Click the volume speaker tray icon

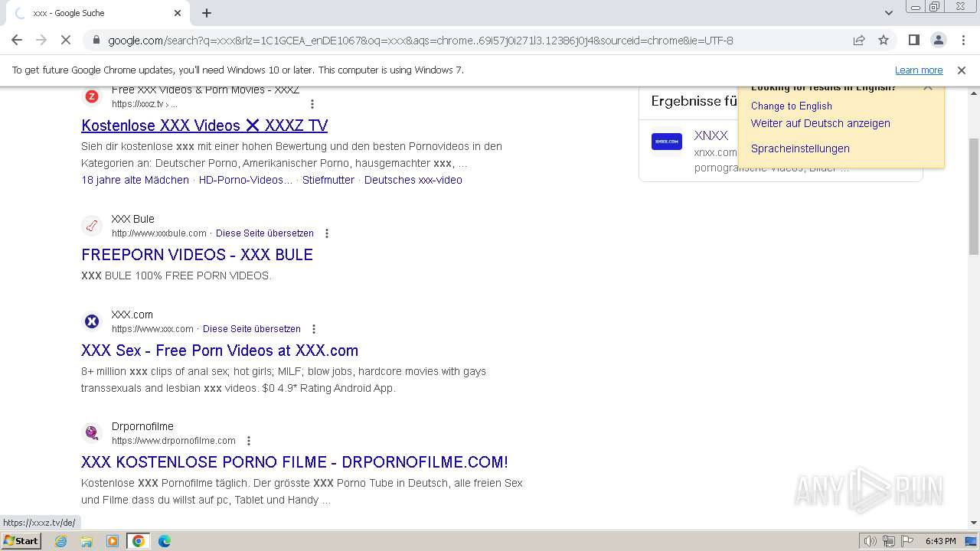(x=870, y=541)
